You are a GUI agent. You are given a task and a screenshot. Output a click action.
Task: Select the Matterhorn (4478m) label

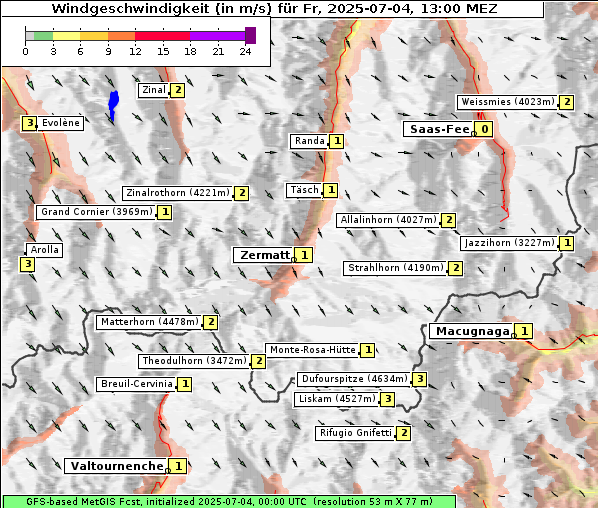150,322
